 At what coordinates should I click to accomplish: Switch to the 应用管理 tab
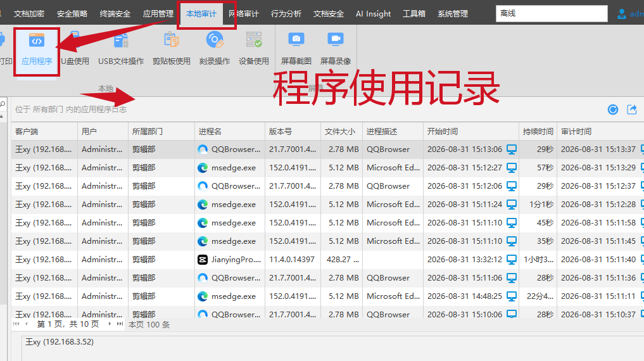pyautogui.click(x=158, y=14)
